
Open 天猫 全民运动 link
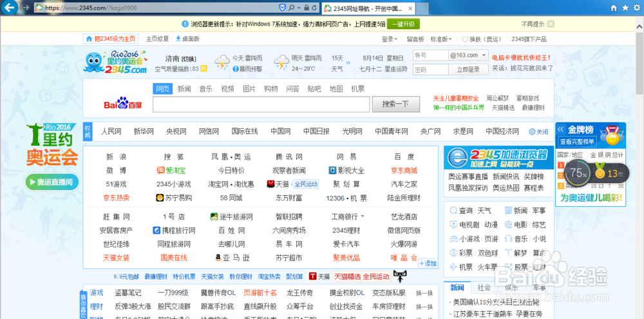(292, 184)
